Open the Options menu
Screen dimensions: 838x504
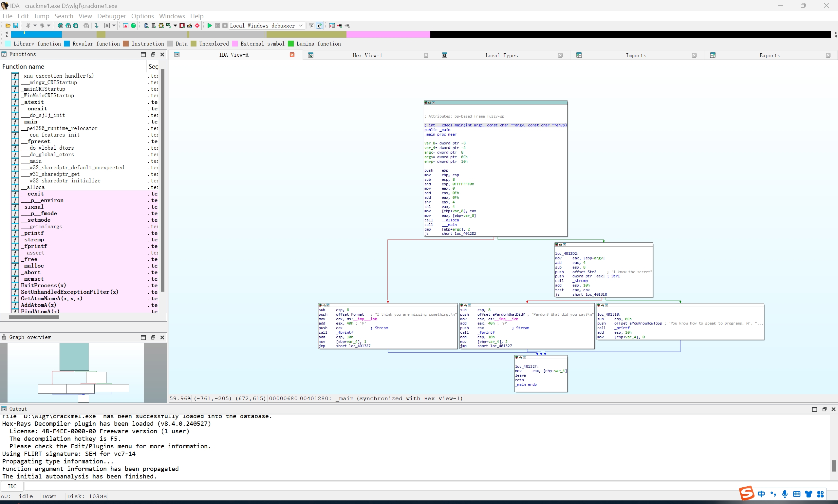point(142,16)
